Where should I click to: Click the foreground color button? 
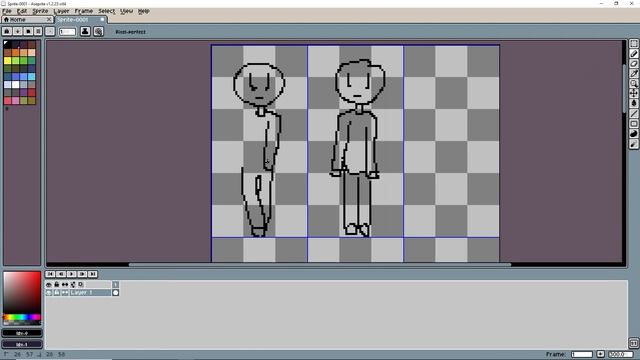coord(22,333)
